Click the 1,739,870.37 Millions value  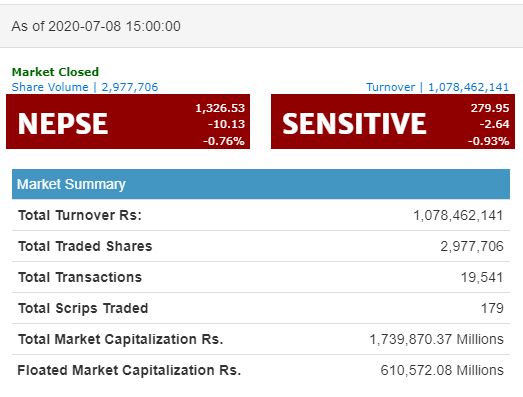click(x=436, y=339)
